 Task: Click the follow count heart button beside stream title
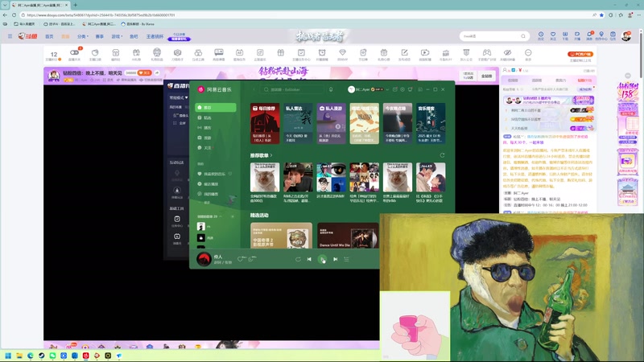tap(145, 73)
